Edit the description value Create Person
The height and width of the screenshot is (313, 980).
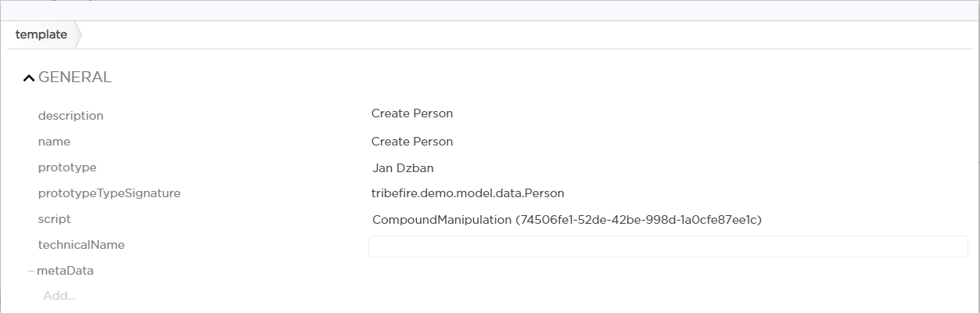[x=412, y=113]
